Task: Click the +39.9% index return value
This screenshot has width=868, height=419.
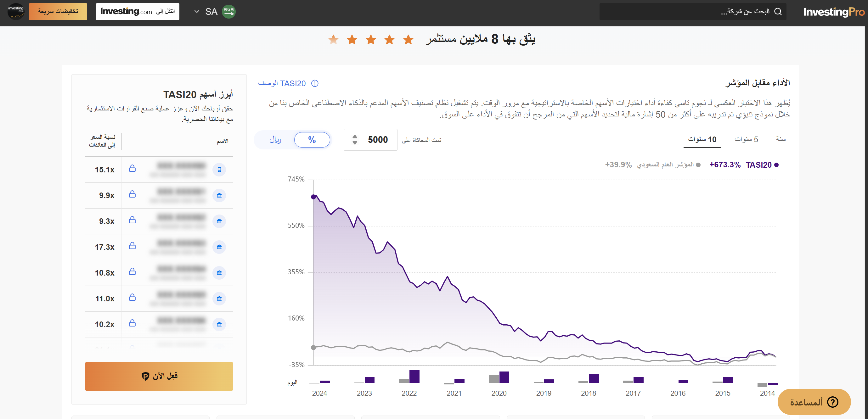Action: pyautogui.click(x=618, y=165)
